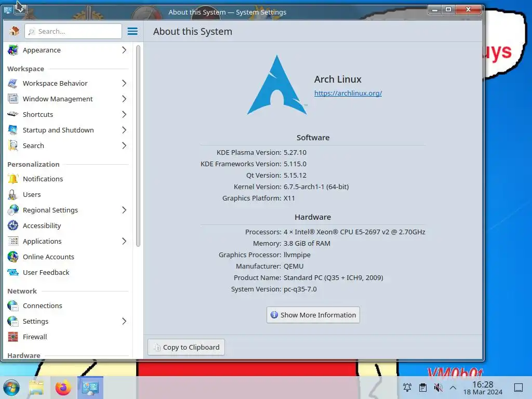
Task: Launch Firefox from the taskbar
Action: click(x=63, y=388)
